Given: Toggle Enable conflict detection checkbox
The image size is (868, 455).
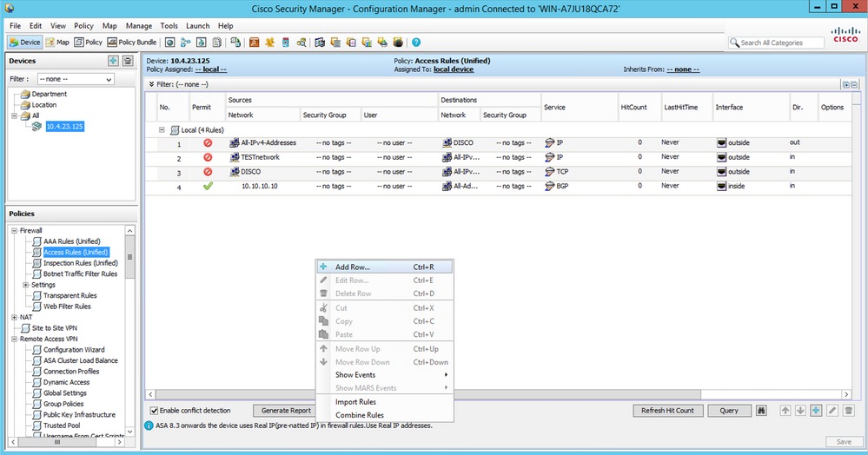Looking at the screenshot, I should 155,411.
